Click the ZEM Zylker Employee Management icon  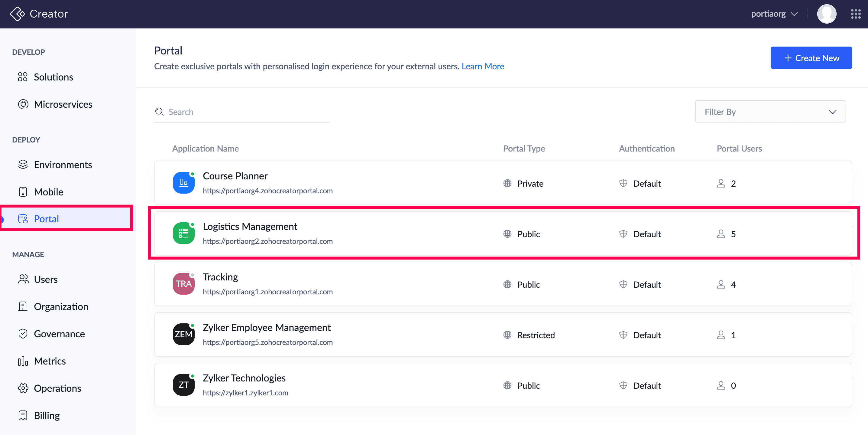coord(184,334)
